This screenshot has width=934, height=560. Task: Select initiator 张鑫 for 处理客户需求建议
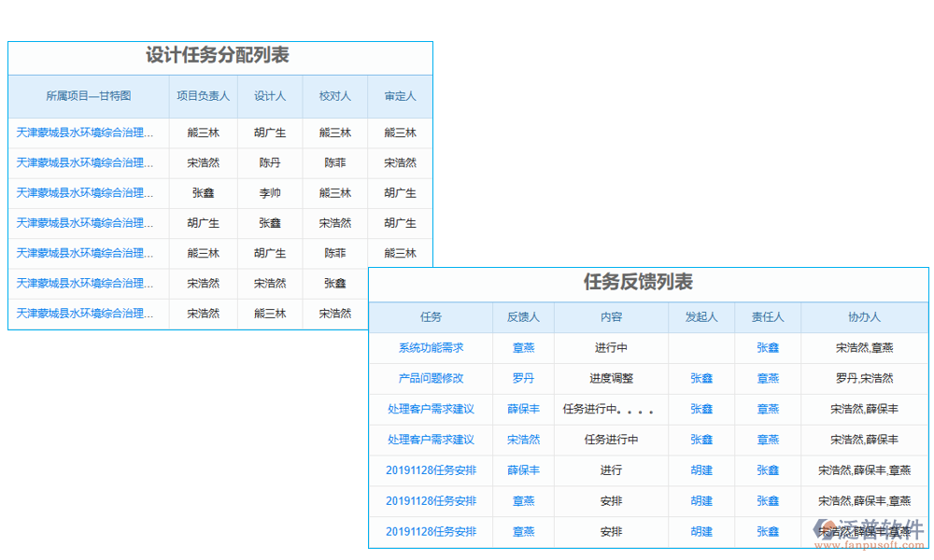tap(700, 409)
